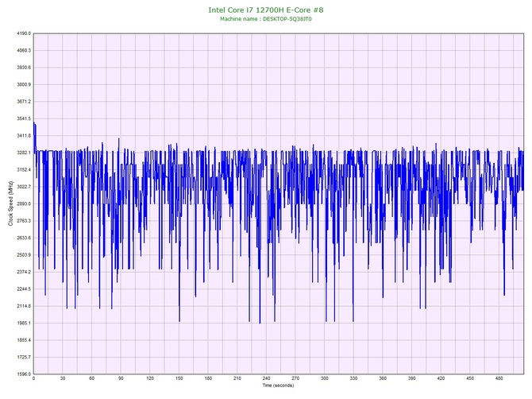
Task: Click the 60 tick on time axis
Action: pyautogui.click(x=91, y=378)
